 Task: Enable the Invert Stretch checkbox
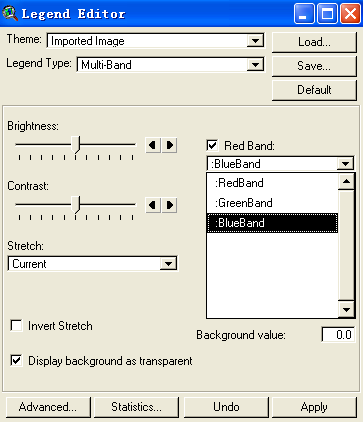point(16,325)
